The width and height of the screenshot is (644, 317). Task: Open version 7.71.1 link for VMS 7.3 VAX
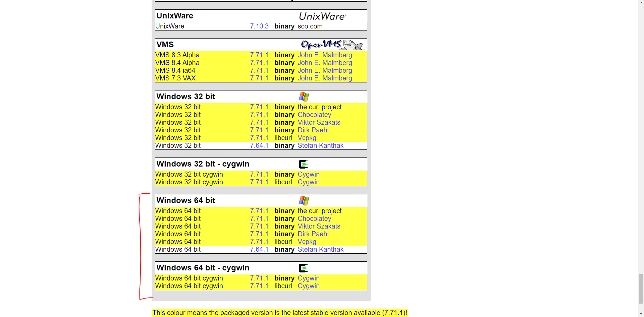click(259, 78)
